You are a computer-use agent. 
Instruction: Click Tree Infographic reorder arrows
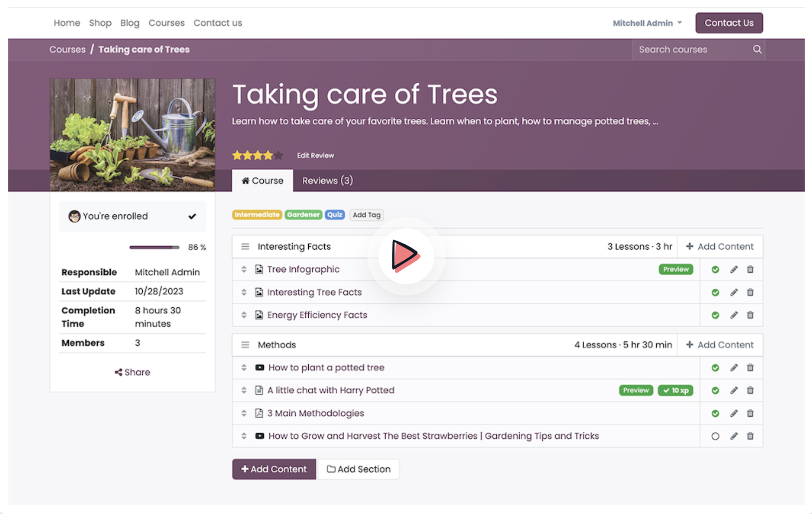(x=244, y=269)
